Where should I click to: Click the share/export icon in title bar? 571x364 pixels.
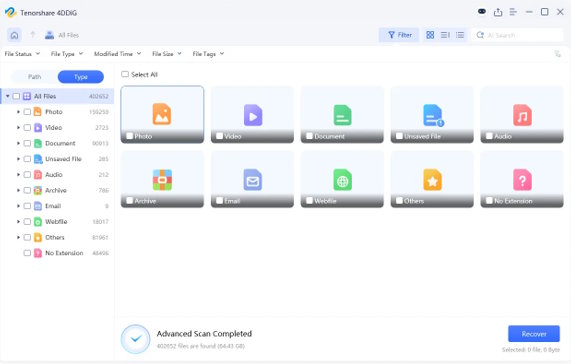498,12
